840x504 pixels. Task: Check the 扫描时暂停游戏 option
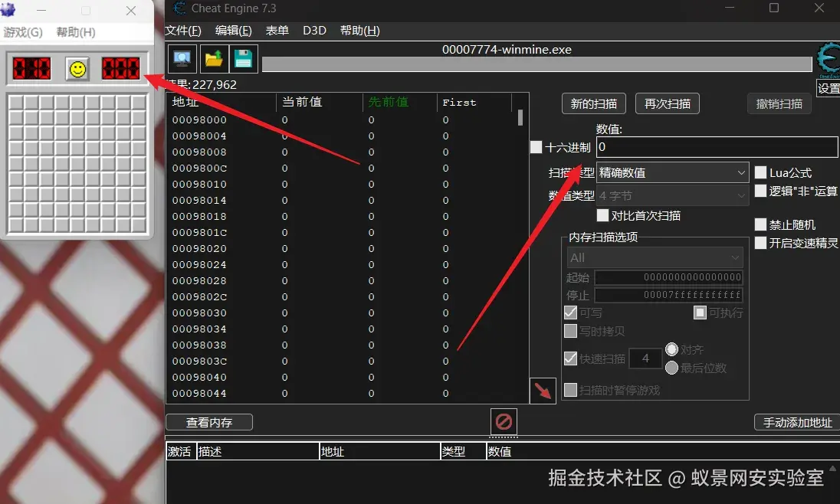click(570, 390)
